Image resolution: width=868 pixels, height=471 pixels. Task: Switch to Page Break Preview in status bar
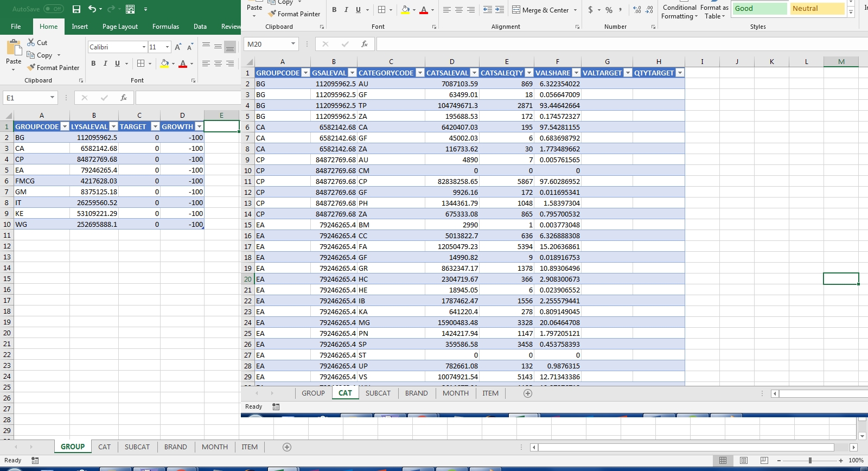[764, 460]
